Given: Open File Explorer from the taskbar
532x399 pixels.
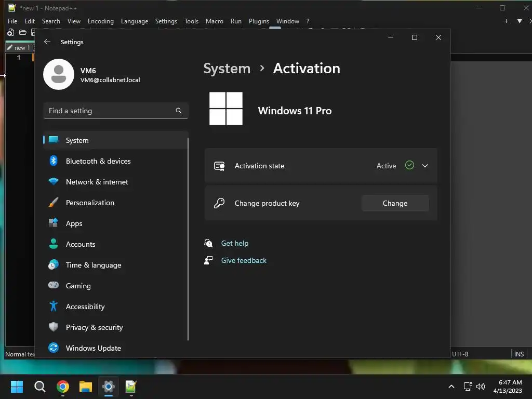Looking at the screenshot, I should coord(86,387).
